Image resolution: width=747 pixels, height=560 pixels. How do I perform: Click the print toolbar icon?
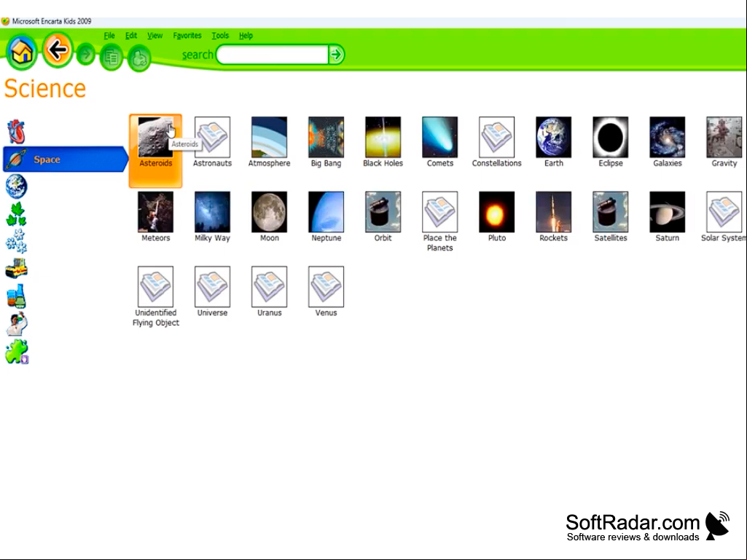(139, 58)
